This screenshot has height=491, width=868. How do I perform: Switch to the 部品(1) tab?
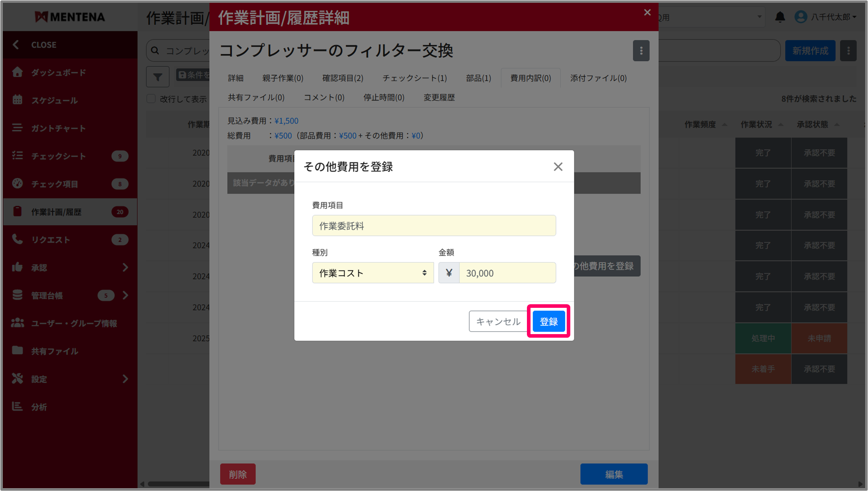pyautogui.click(x=478, y=78)
